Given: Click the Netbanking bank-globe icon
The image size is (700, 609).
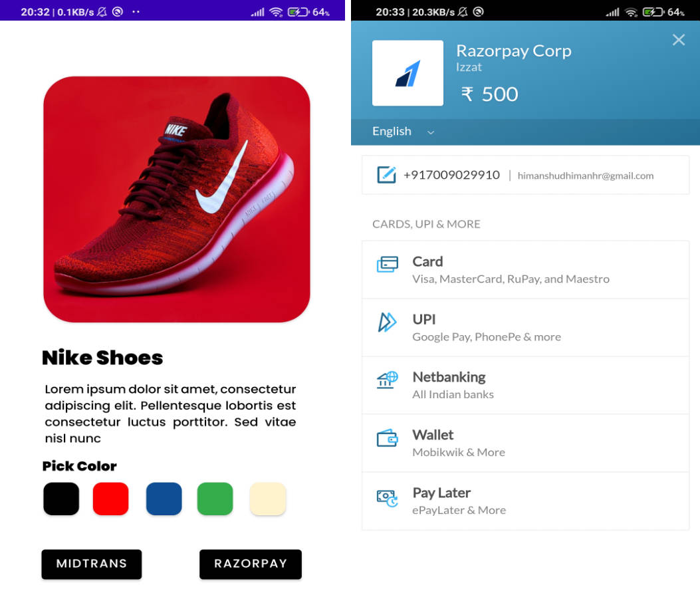Looking at the screenshot, I should [x=387, y=380].
